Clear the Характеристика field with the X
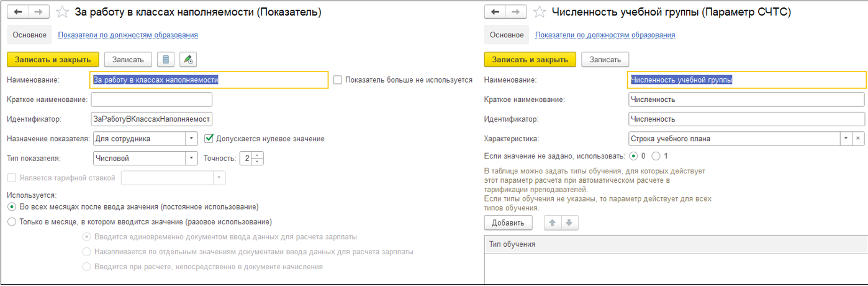868x286 pixels. (857, 139)
